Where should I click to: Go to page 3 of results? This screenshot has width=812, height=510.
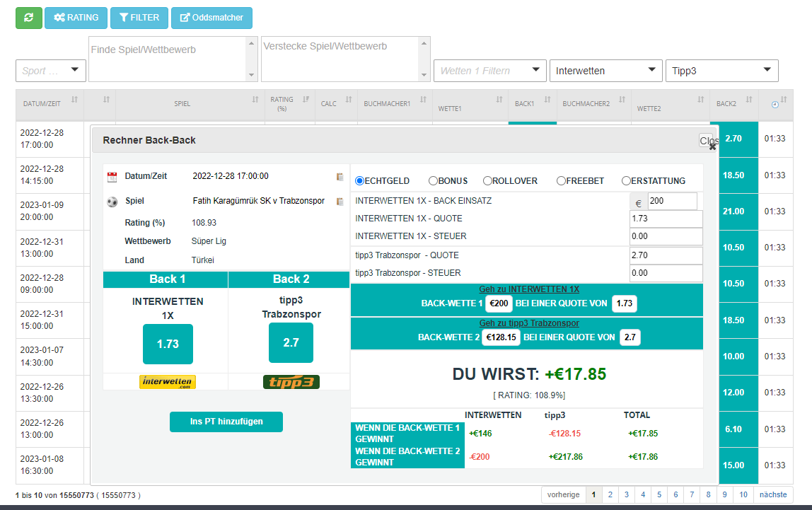pyautogui.click(x=627, y=494)
